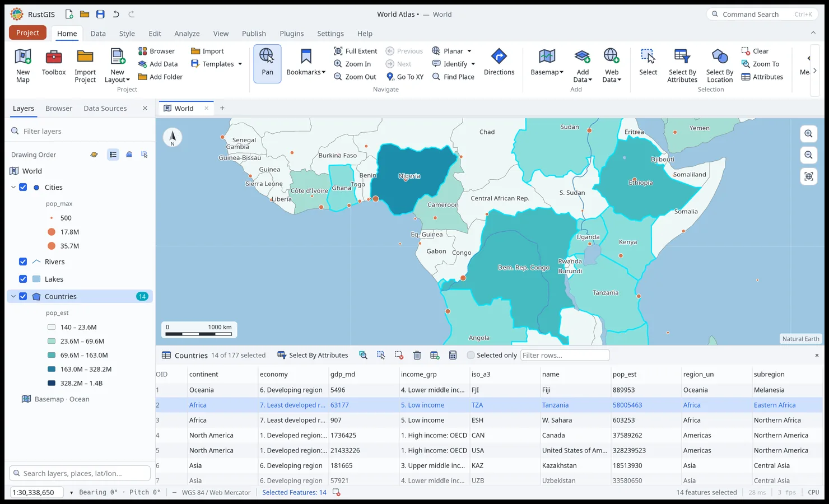
Task: Enable the Selected only option
Action: click(x=471, y=355)
